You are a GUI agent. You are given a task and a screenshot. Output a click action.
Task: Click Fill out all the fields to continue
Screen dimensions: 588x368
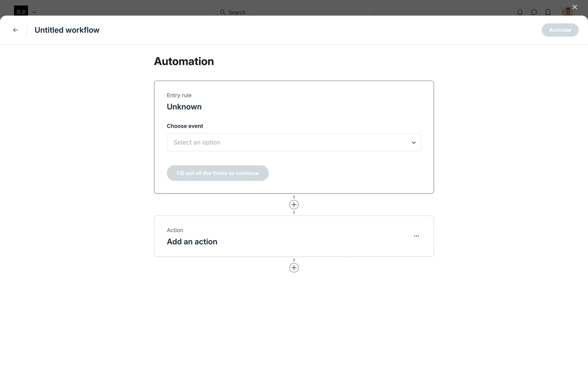click(x=217, y=173)
